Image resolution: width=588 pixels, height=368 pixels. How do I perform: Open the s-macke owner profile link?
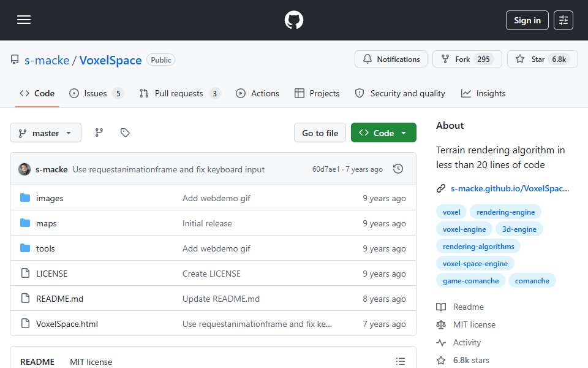click(x=47, y=60)
